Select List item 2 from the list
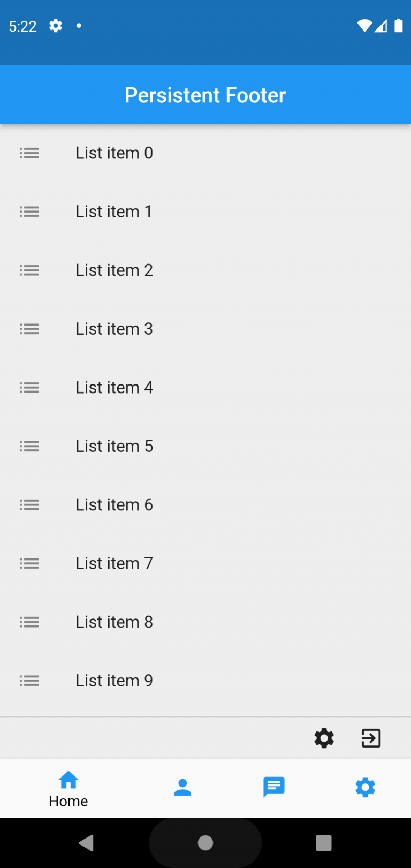Image resolution: width=411 pixels, height=868 pixels. [114, 270]
